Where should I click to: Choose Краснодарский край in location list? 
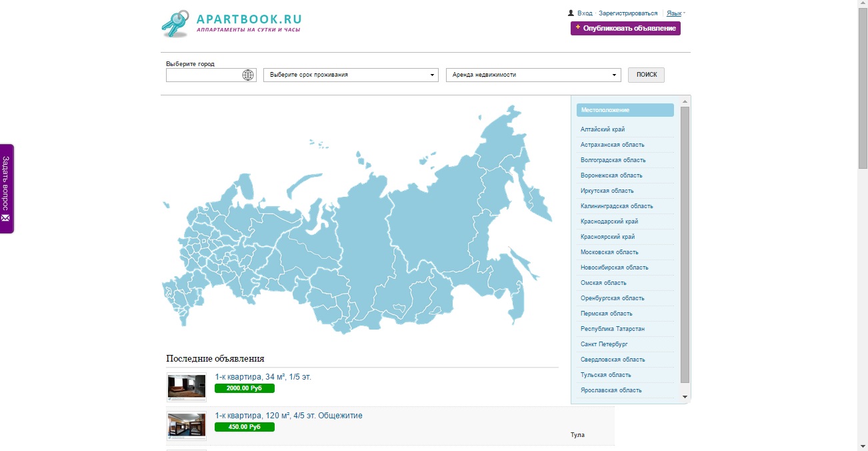click(609, 221)
